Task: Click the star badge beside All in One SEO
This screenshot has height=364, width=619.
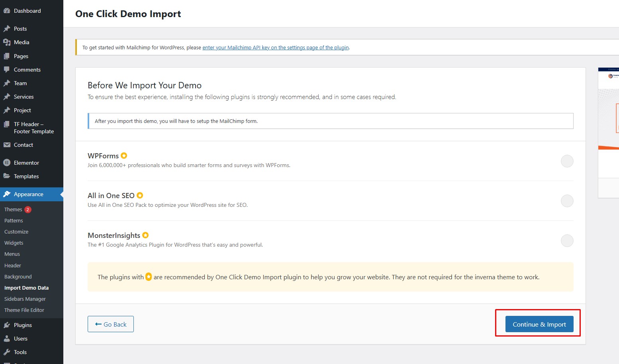Action: tap(140, 195)
